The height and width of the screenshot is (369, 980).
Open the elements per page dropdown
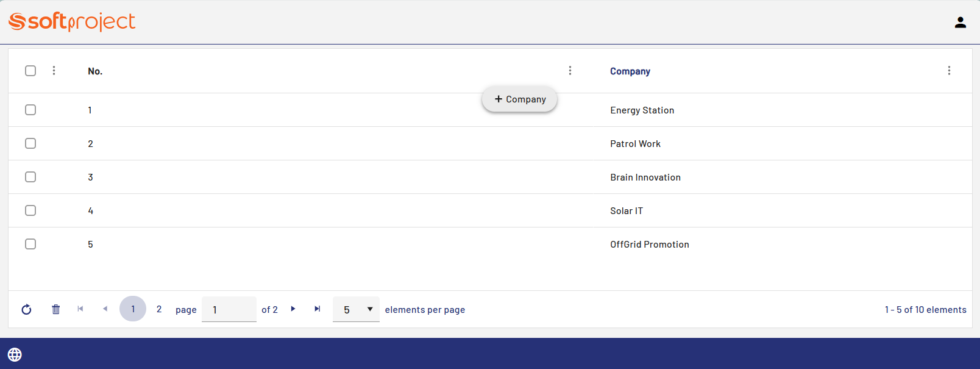coord(356,309)
